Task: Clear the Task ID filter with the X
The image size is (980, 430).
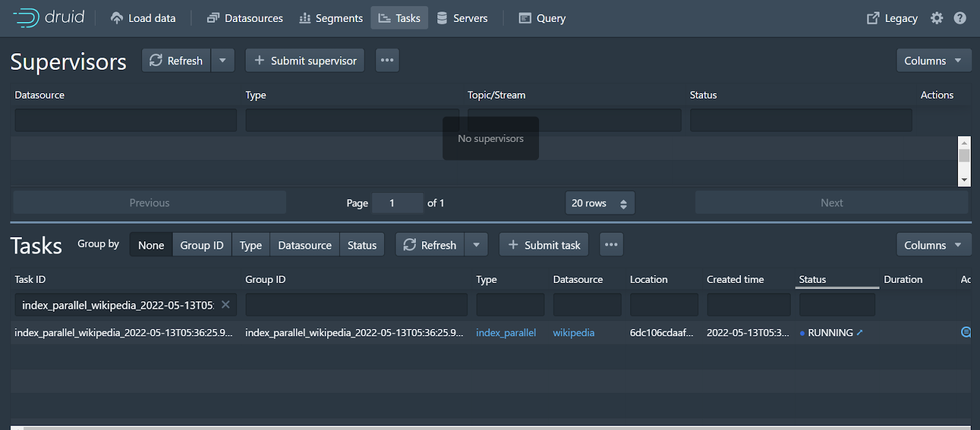Action: pos(225,305)
